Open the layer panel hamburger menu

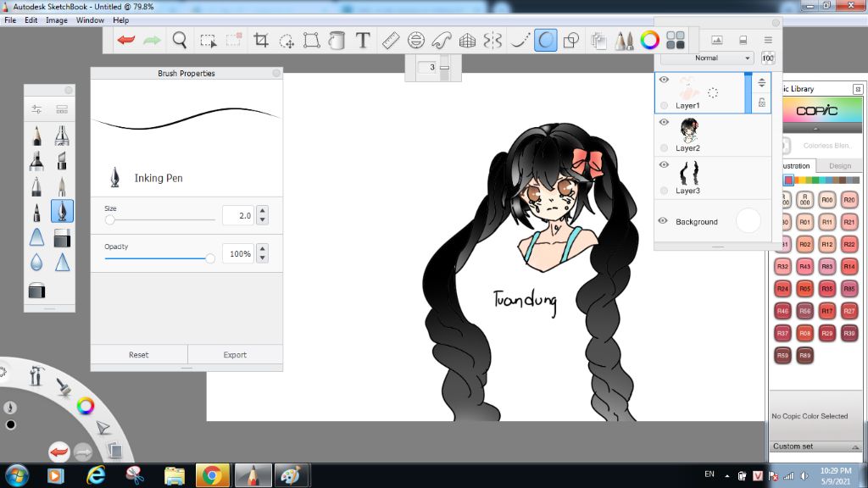[768, 40]
